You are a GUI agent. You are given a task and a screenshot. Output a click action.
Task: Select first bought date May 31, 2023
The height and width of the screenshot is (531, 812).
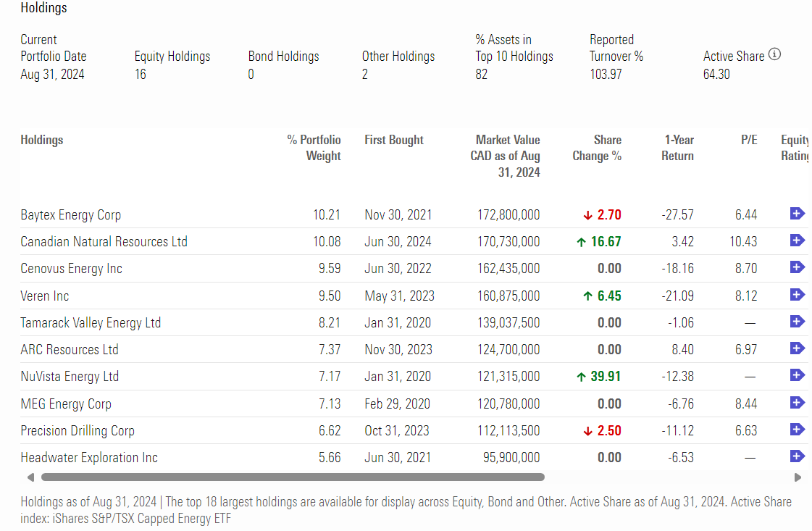[x=399, y=296]
